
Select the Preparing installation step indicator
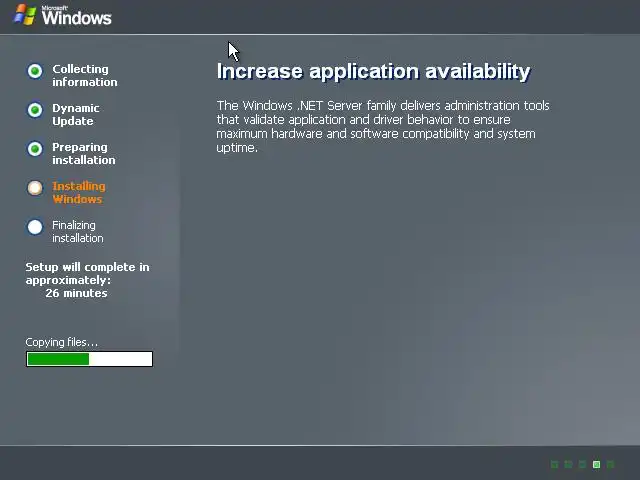pyautogui.click(x=35, y=149)
